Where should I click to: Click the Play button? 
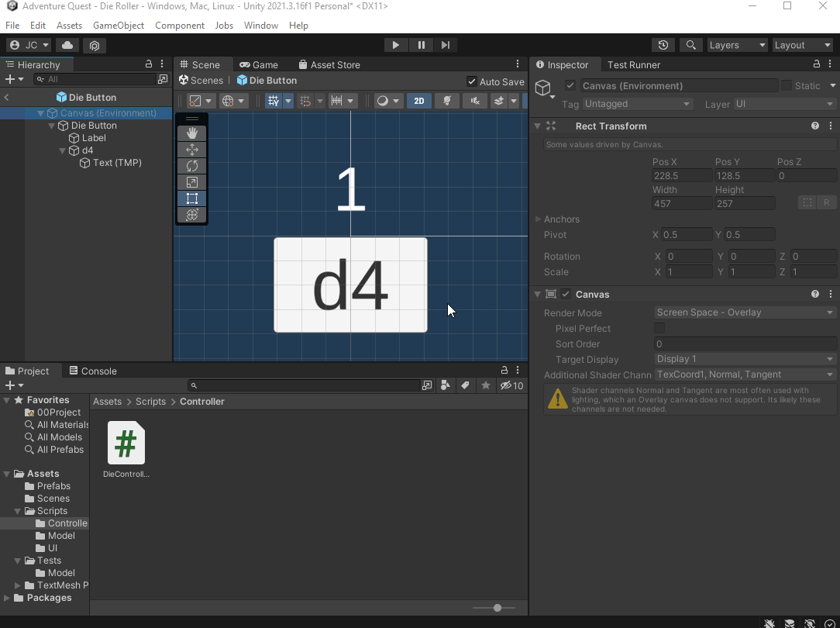click(x=396, y=45)
